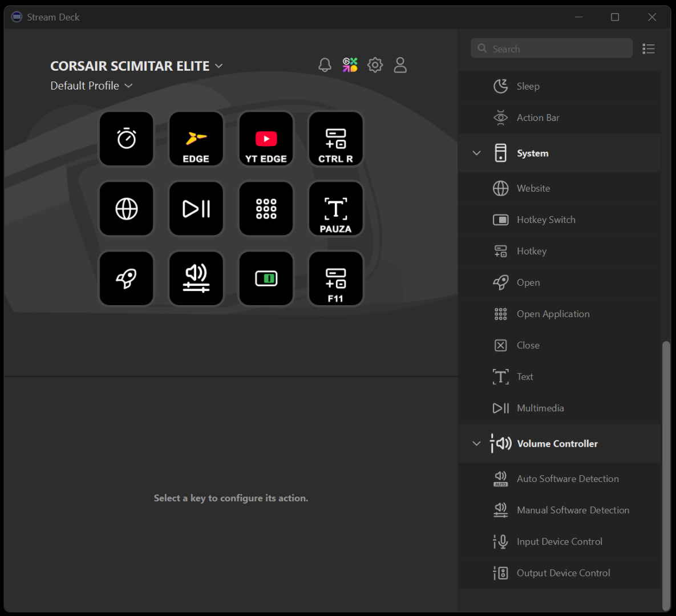This screenshot has height=616, width=676.
Task: Open settings with the gear icon
Action: (x=375, y=65)
